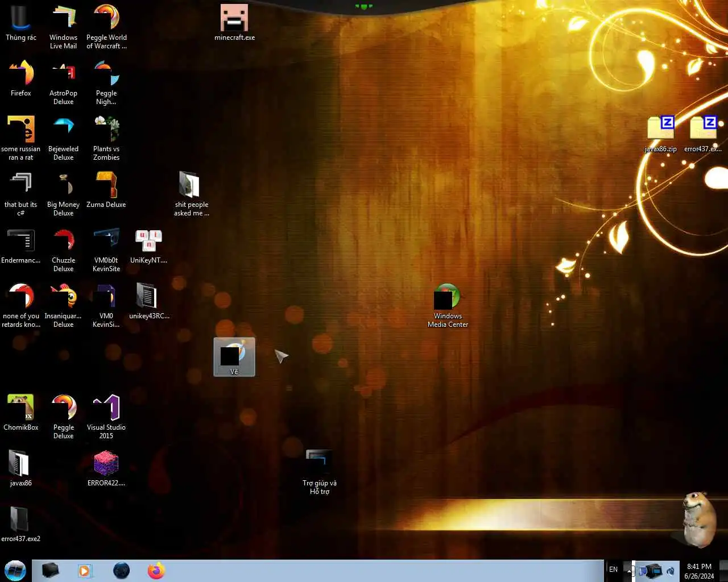This screenshot has height=582, width=728.
Task: Select Visual Studio 2015 shortcut
Action: pos(106,417)
